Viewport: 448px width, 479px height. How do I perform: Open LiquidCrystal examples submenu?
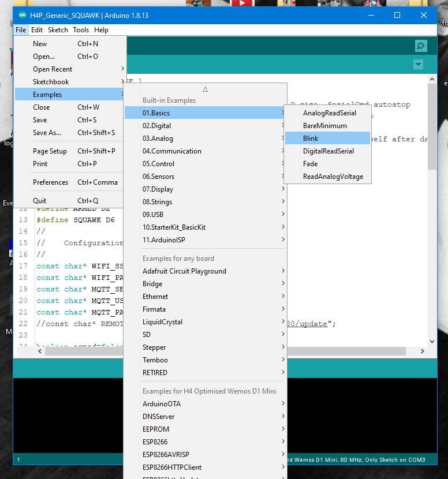point(206,322)
